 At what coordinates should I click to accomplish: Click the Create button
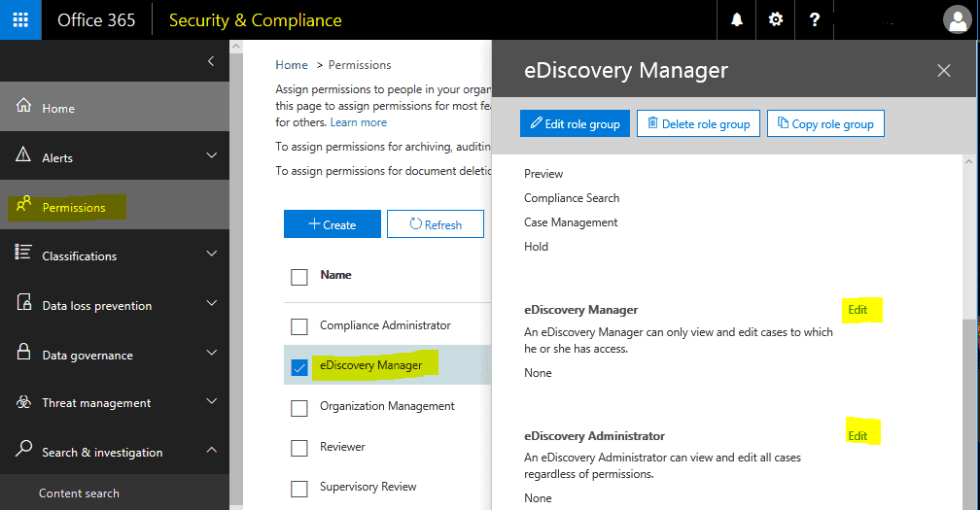(332, 224)
